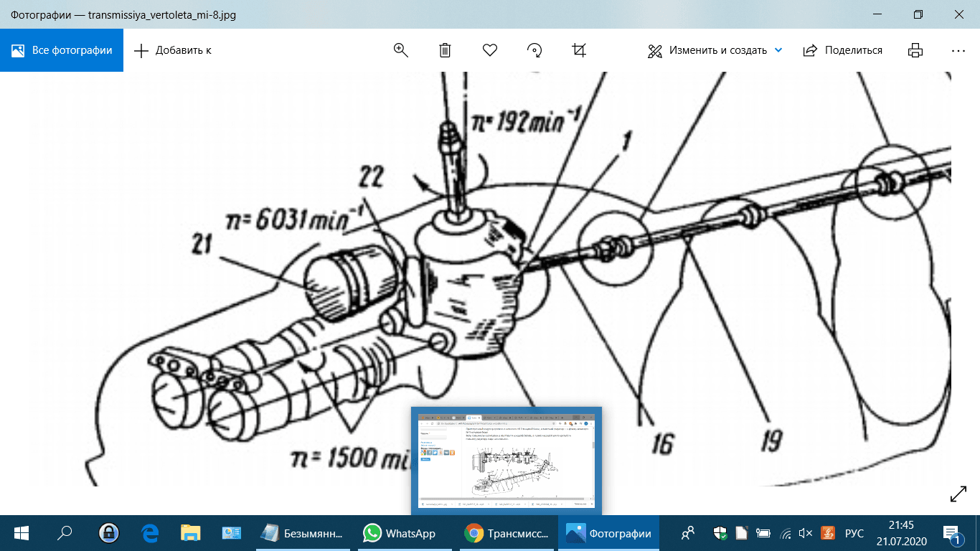Switch to WhatsApp in the taskbar
This screenshot has width=980, height=551.
pos(400,533)
